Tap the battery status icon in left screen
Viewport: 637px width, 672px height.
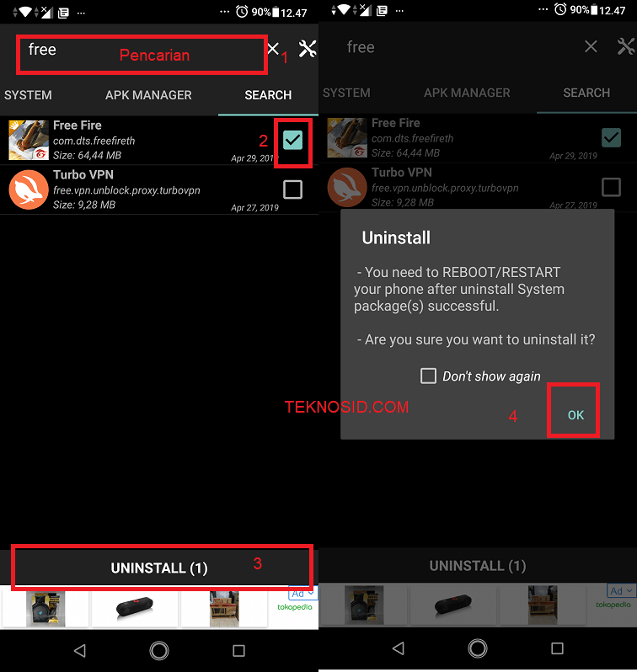click(x=276, y=12)
